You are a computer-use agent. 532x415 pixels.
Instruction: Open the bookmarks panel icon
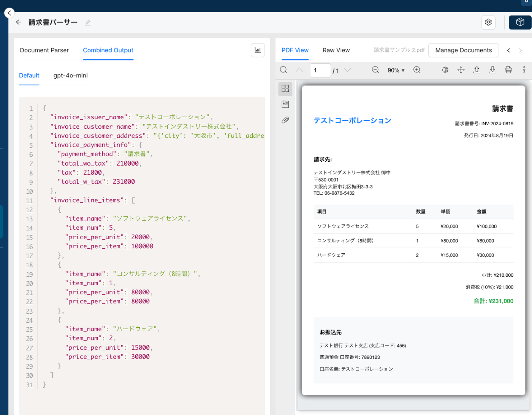[x=285, y=104]
